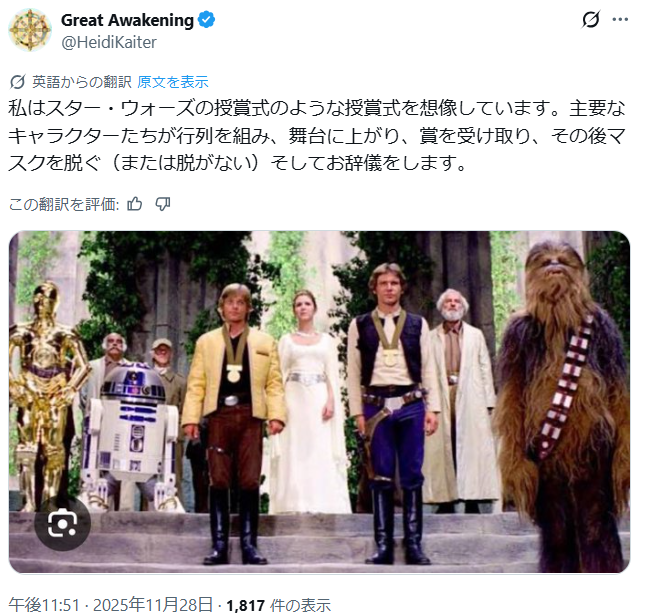The height and width of the screenshot is (616, 645).
Task: Open the Star Wars ceremony photo
Action: (319, 402)
